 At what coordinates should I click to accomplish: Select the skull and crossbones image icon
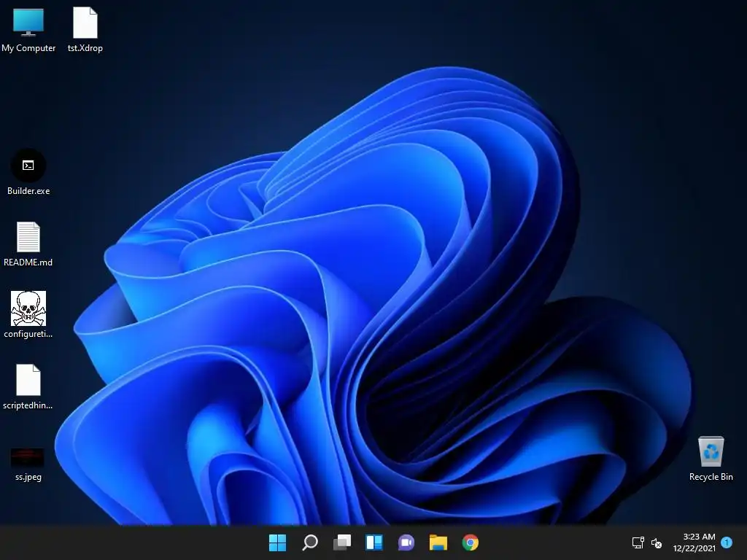click(x=28, y=308)
